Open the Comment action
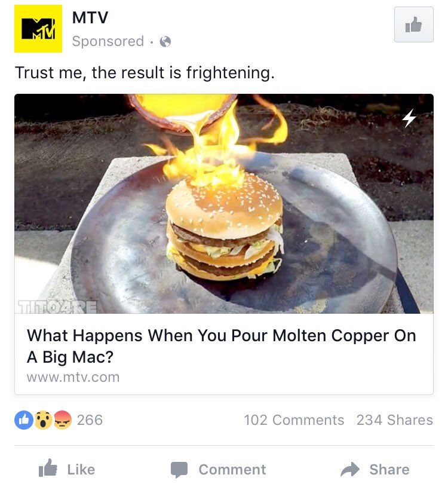This screenshot has width=448, height=487. coord(218,470)
